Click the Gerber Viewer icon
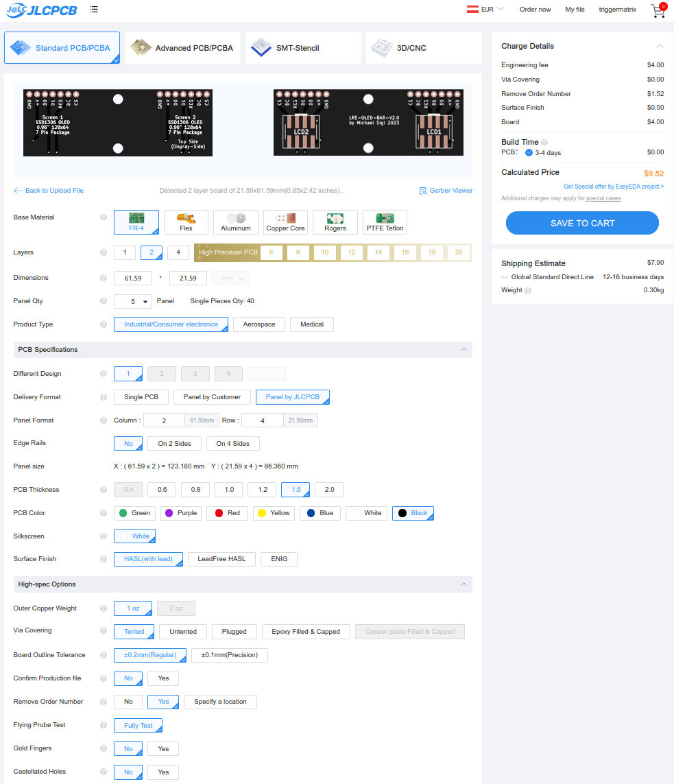 click(x=424, y=191)
